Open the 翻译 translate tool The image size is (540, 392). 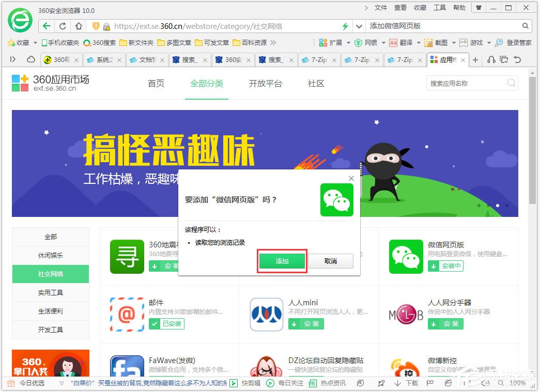click(x=406, y=42)
